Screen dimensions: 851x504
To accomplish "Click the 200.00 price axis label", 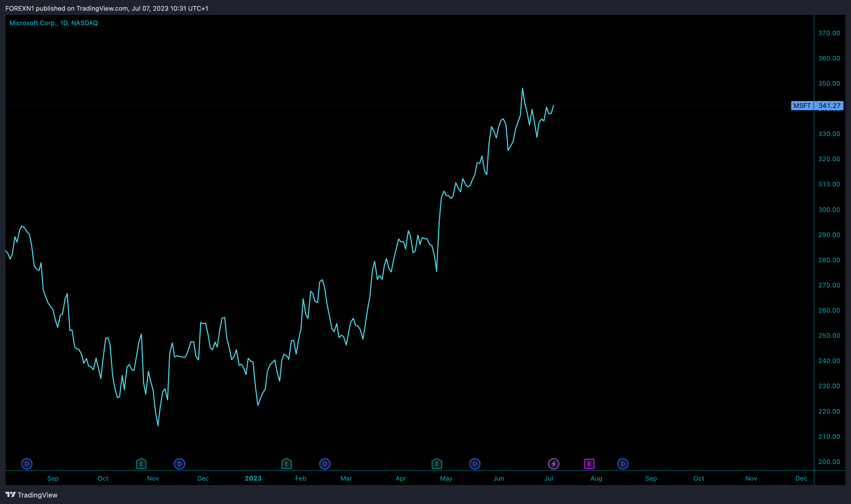I will 829,462.
